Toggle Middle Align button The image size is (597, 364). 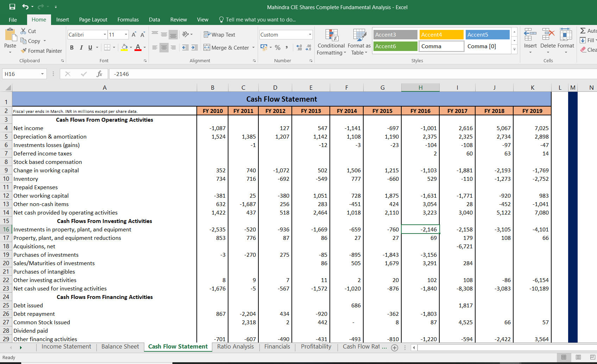(x=164, y=34)
